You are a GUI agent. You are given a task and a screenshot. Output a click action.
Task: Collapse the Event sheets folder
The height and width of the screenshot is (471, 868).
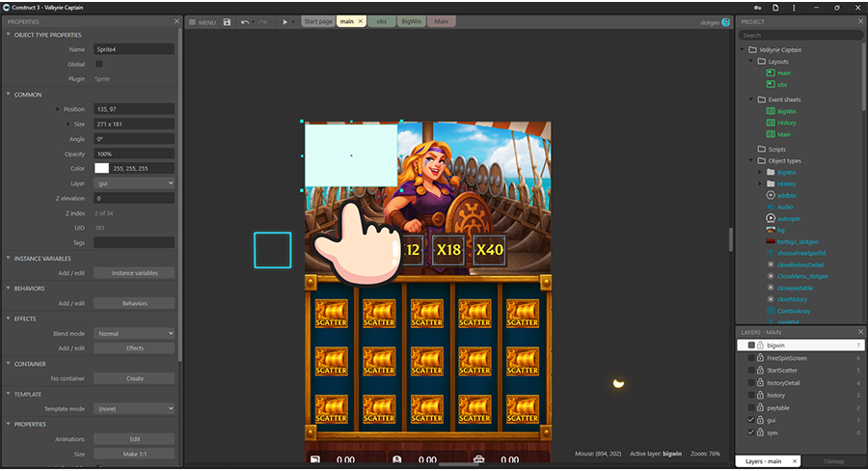click(750, 99)
